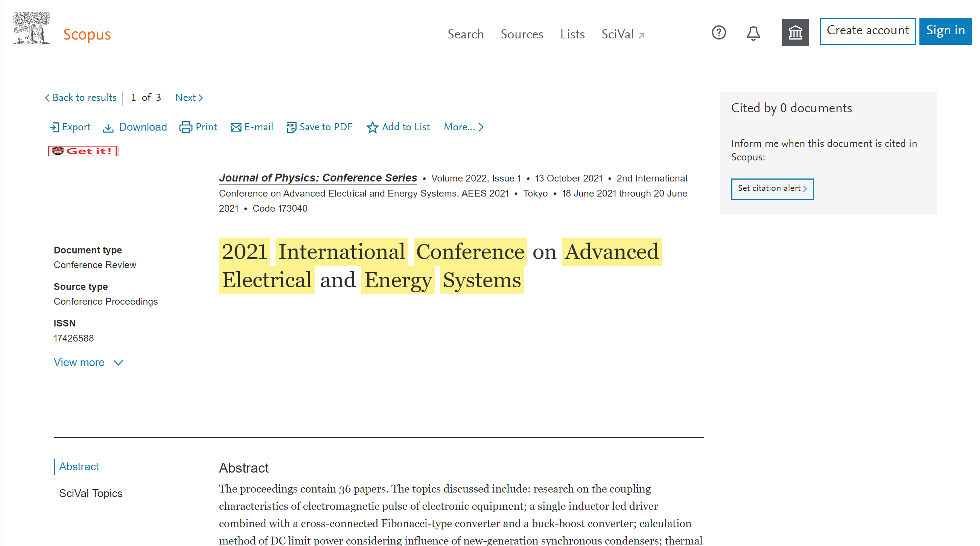Click the Get it! library button

click(82, 151)
